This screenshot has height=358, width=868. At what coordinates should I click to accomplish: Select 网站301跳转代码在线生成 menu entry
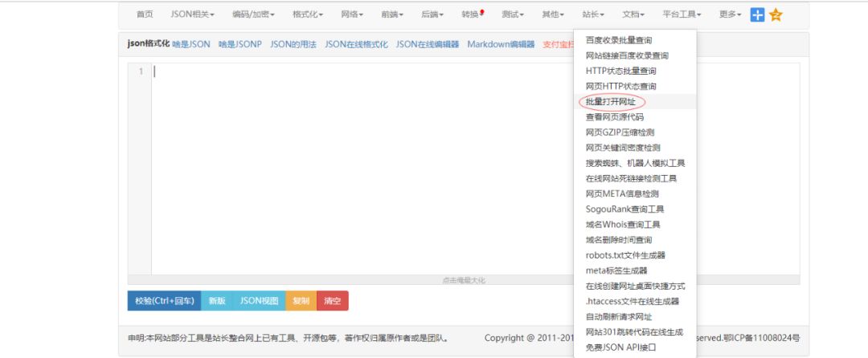635,332
